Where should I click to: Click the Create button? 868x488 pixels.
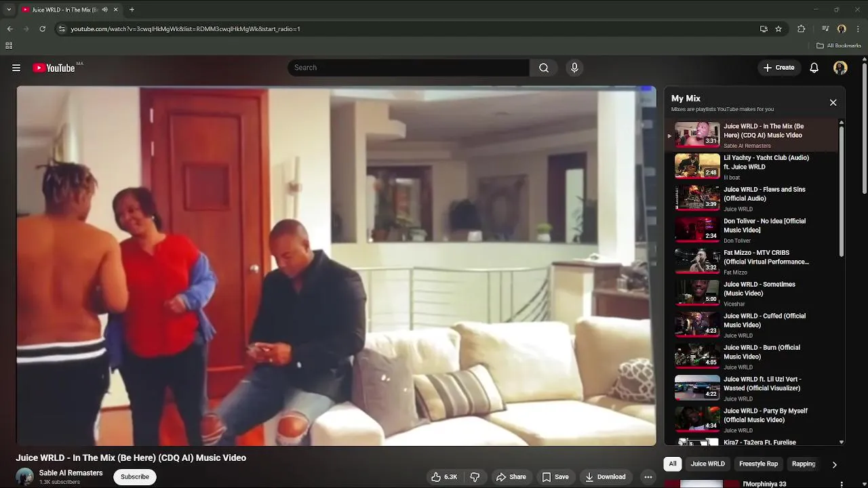click(x=778, y=68)
